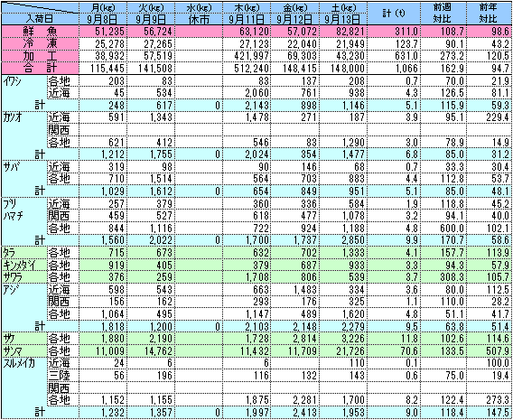Click the 月(kg) column header
The height and width of the screenshot is (420, 513).
tap(103, 8)
